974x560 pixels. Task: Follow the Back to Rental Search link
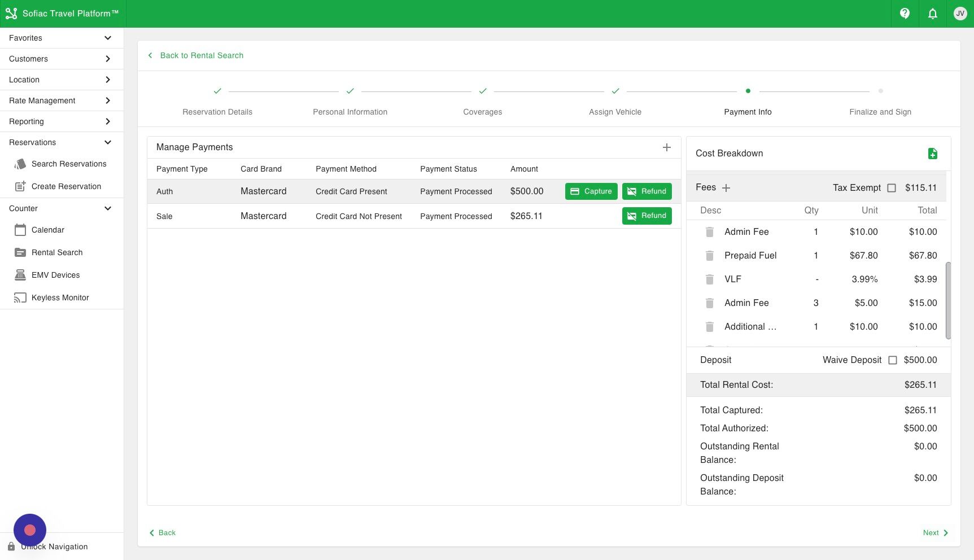tap(202, 55)
